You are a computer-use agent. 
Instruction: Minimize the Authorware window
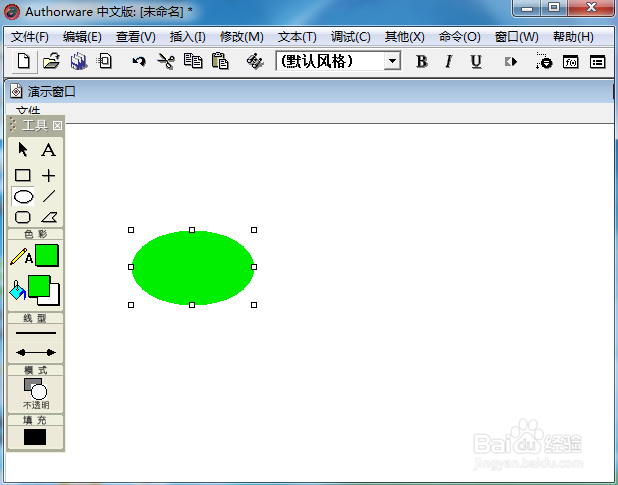click(x=527, y=8)
